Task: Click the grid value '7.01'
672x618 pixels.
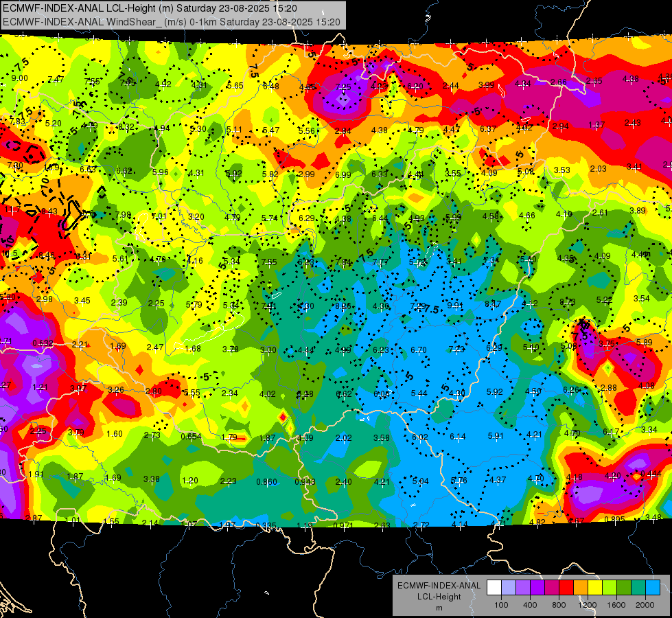Action: (x=159, y=216)
